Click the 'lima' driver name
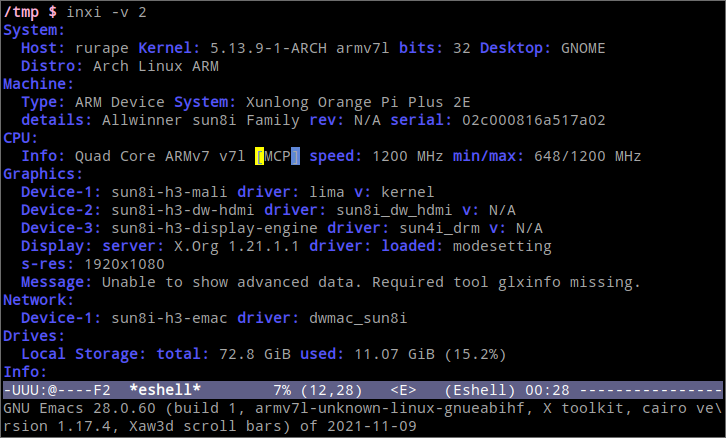The image size is (726, 438). 327,192
